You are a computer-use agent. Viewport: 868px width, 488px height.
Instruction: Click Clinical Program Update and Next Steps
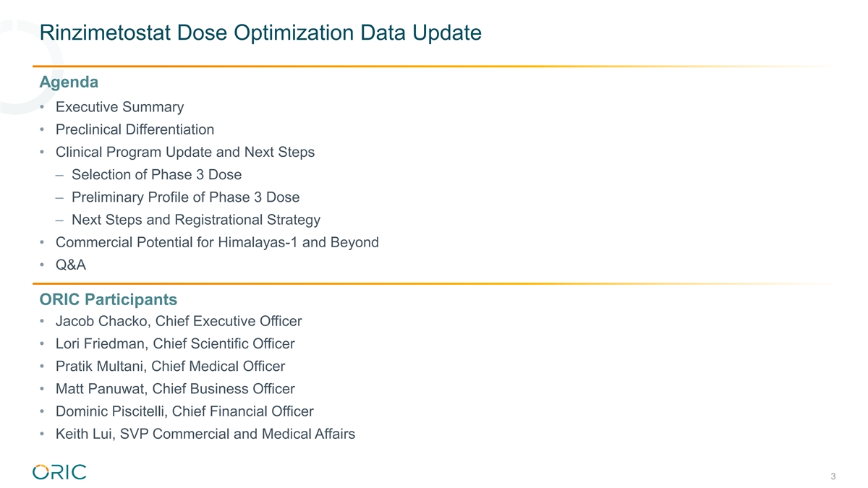pyautogui.click(x=184, y=152)
